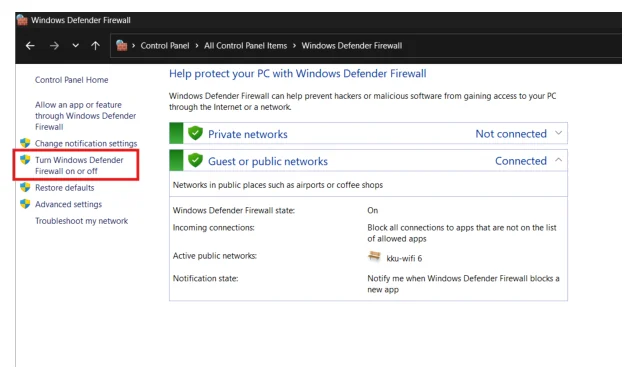Select Windows Defender Firewall breadcrumb
This screenshot has height=379, width=634.
click(x=352, y=46)
